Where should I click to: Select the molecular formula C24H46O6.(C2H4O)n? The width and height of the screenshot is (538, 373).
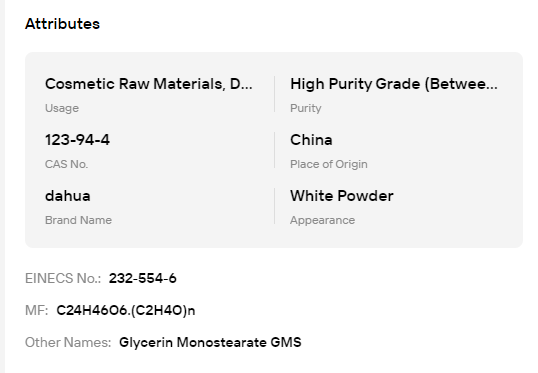tap(126, 310)
